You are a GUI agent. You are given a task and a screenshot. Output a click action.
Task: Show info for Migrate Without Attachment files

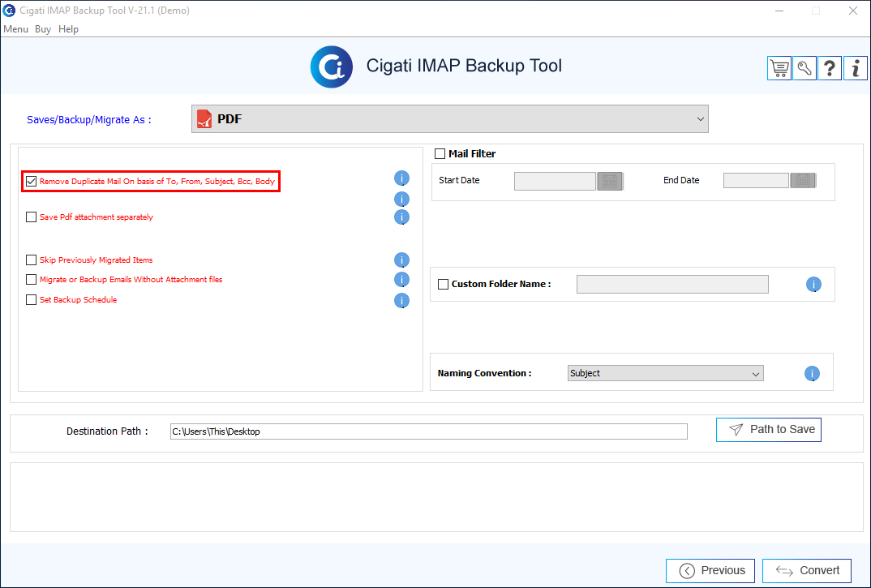(401, 280)
